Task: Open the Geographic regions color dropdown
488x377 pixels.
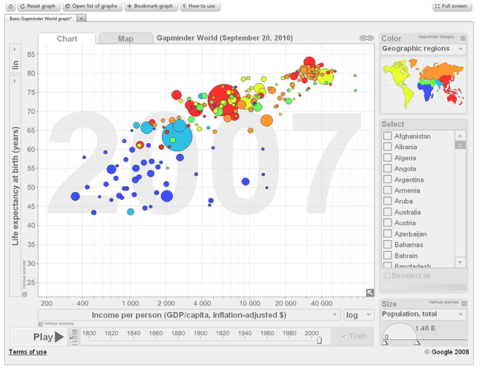Action: 423,49
